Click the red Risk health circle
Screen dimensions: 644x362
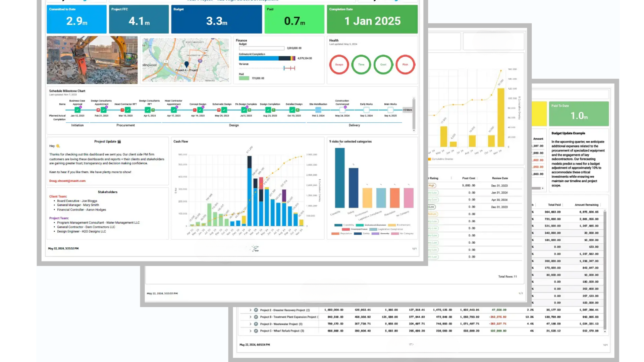click(405, 64)
